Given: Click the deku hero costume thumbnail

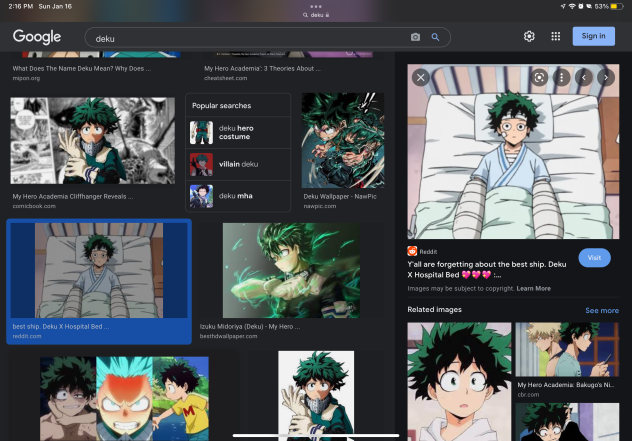Looking at the screenshot, I should pyautogui.click(x=202, y=133).
